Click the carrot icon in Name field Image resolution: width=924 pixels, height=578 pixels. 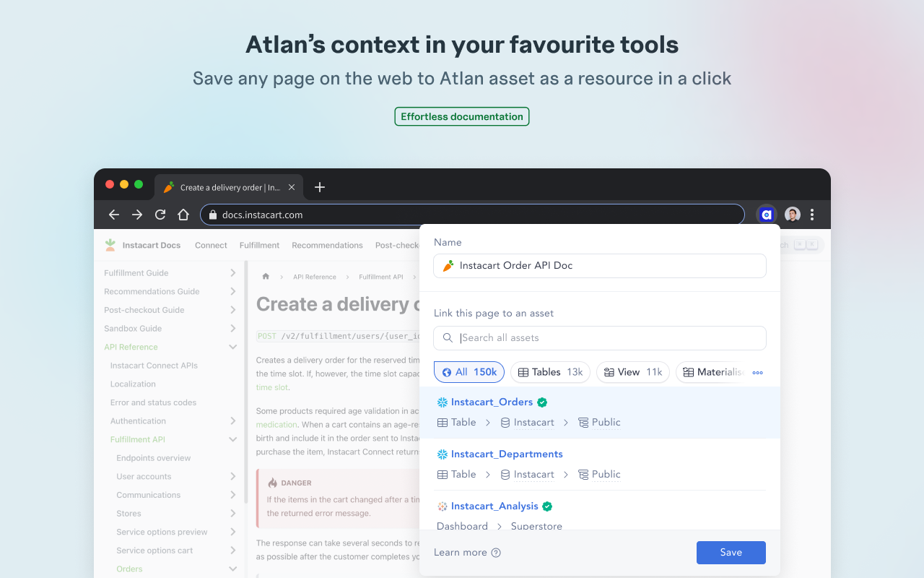[448, 266]
